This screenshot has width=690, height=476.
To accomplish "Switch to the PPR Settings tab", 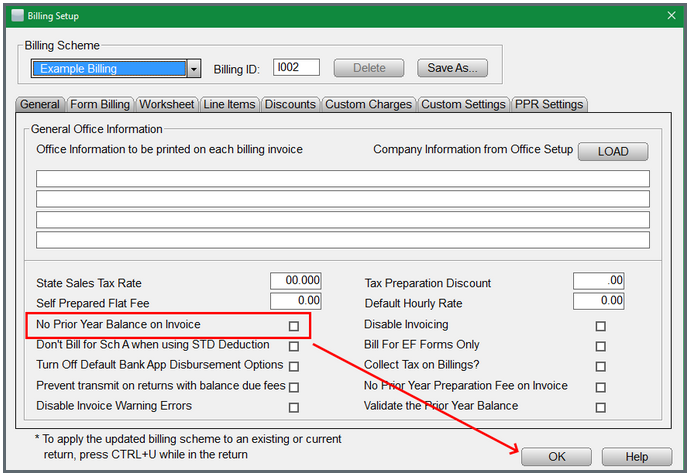I will tap(548, 104).
